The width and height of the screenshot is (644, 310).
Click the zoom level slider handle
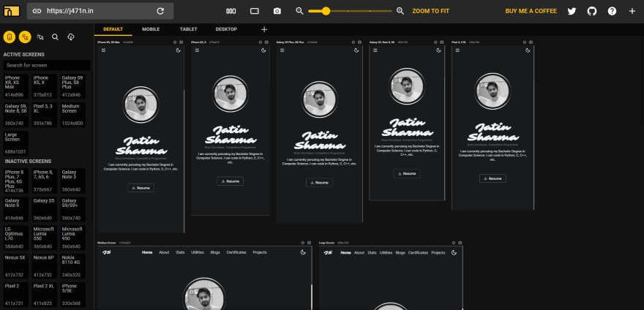[x=326, y=11]
